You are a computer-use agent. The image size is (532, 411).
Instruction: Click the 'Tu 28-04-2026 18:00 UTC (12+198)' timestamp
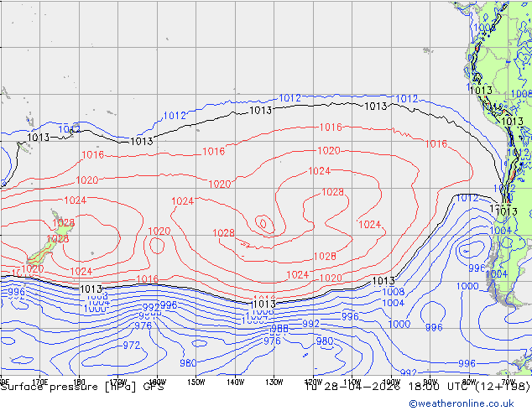[417, 387]
